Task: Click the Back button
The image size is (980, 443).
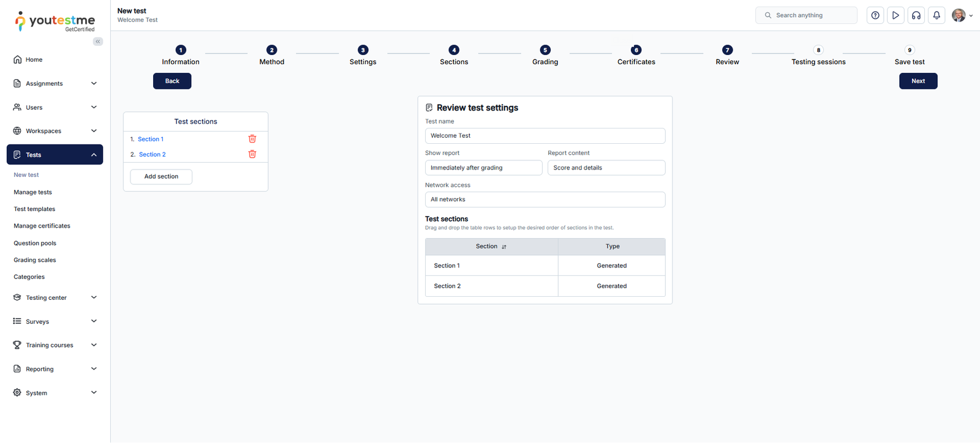Action: (x=172, y=81)
